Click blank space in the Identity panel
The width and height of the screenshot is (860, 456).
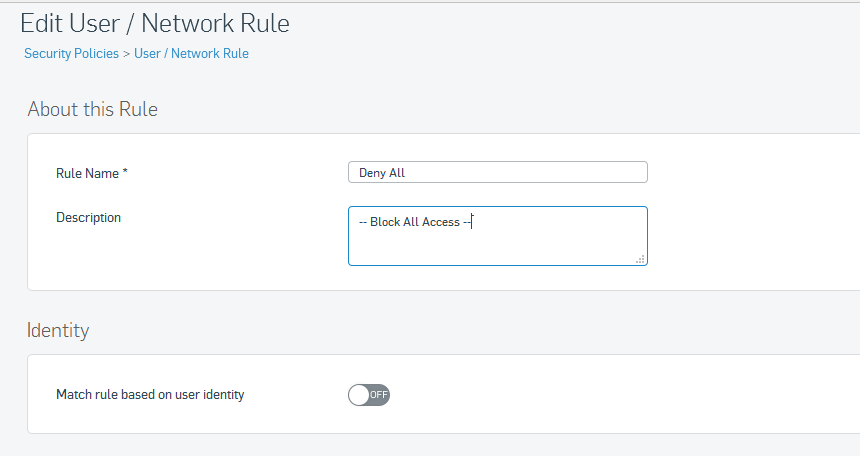click(x=603, y=394)
